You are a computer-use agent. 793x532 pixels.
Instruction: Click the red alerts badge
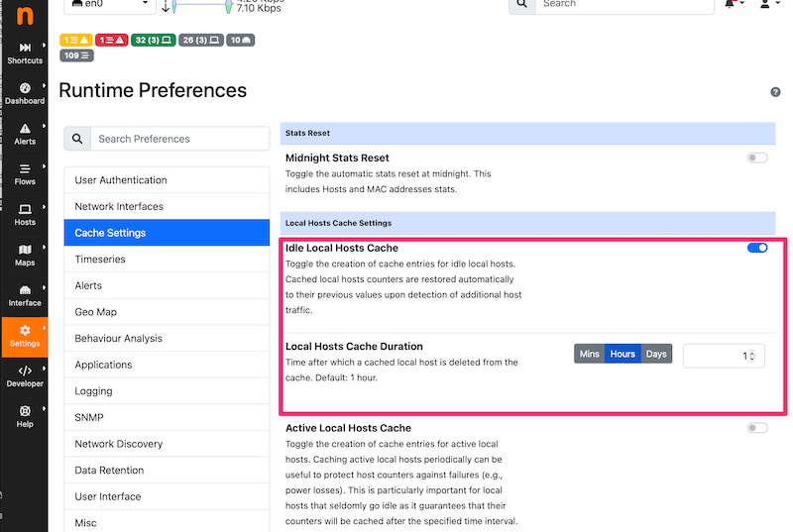coord(111,41)
